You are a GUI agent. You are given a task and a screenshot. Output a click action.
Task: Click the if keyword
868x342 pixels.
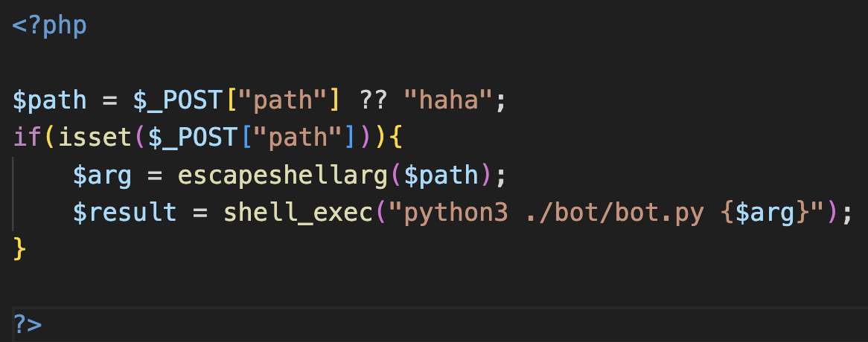pyautogui.click(x=27, y=138)
